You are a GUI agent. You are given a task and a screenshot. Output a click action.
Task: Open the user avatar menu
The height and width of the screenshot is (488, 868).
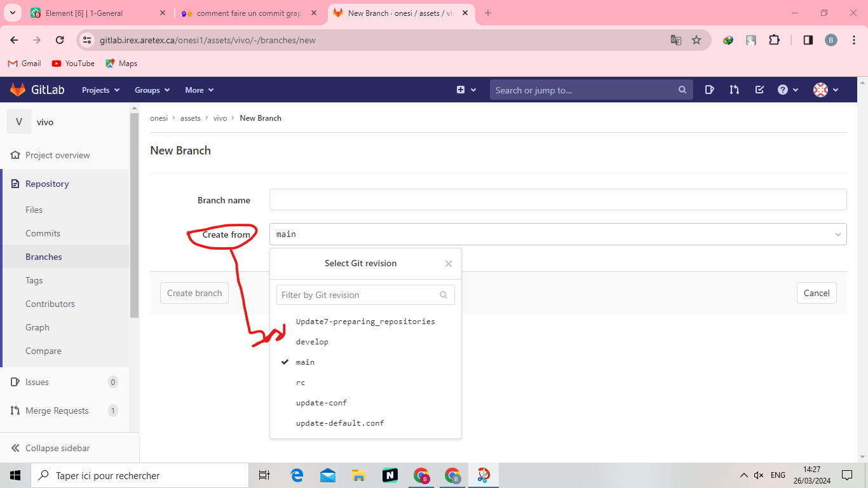pos(826,90)
